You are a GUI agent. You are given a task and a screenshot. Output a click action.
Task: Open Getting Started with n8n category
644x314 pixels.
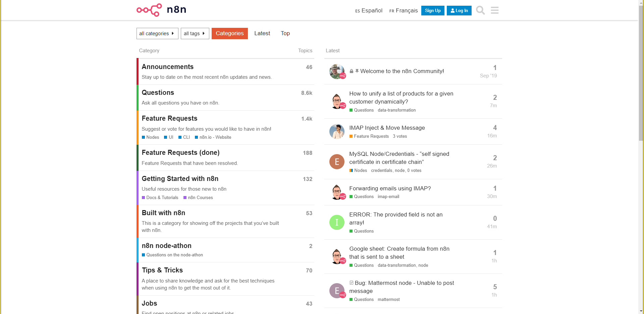[180, 179]
